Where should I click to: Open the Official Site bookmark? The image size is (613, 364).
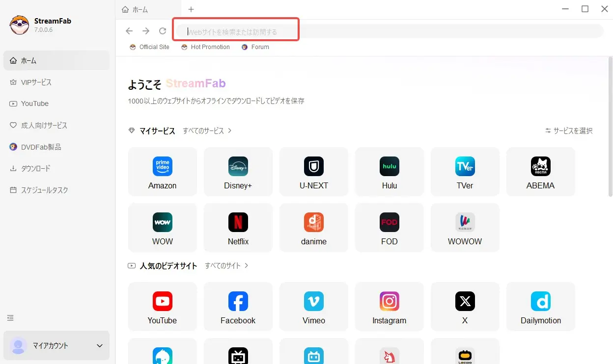[x=149, y=47]
